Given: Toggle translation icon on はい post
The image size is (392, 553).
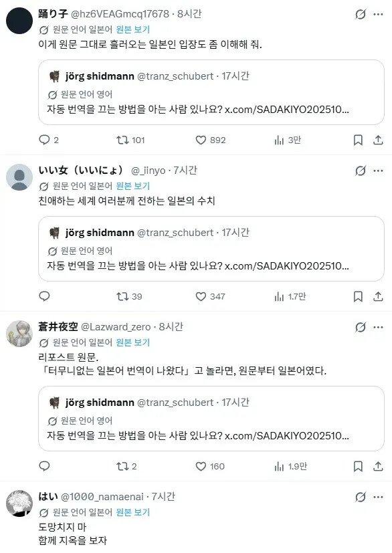Looking at the screenshot, I should 361,497.
